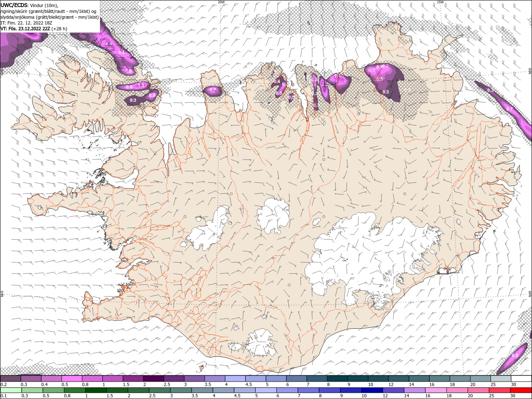Pick the upper legend swatch labeled 1
This screenshot has height=399, width=532.
click(113, 379)
